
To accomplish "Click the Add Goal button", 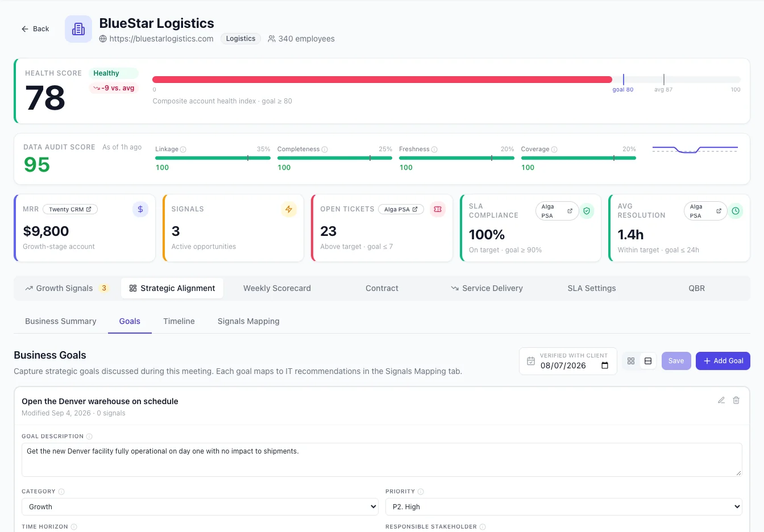I will pos(723,361).
